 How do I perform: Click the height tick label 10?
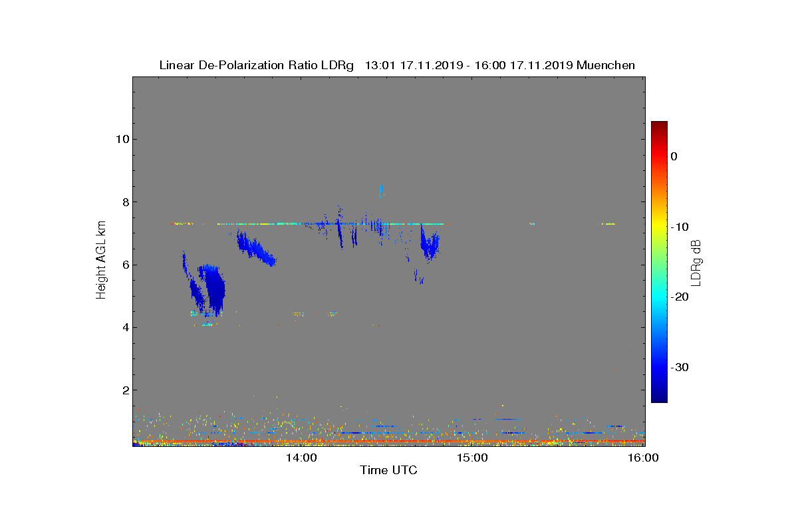121,139
